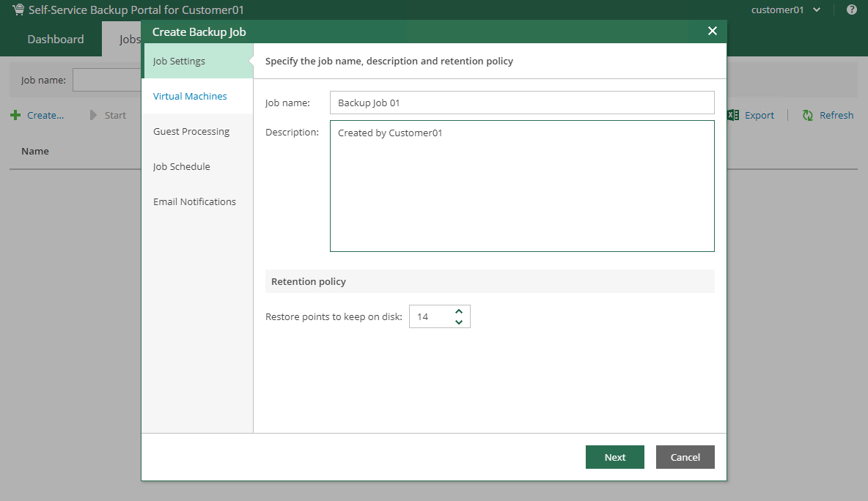Increase restore points with up arrow

pos(459,311)
